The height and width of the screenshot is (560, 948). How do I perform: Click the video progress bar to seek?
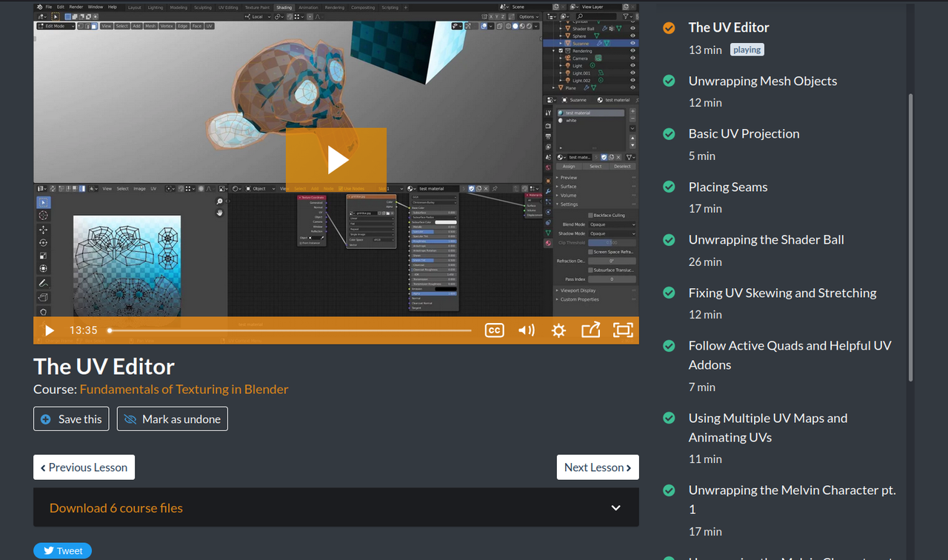[290, 330]
